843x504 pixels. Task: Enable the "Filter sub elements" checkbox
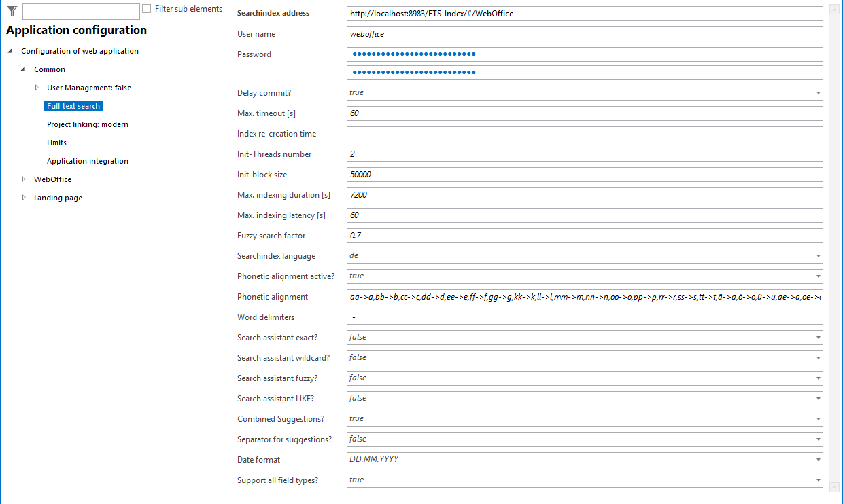click(146, 8)
